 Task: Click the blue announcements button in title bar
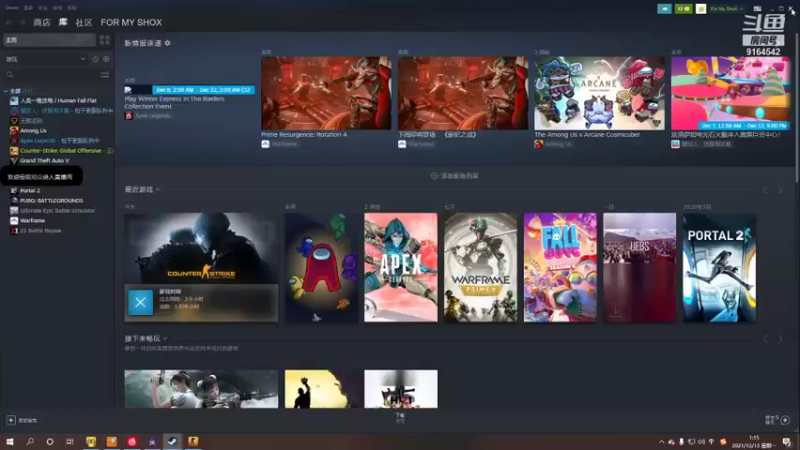coord(664,9)
